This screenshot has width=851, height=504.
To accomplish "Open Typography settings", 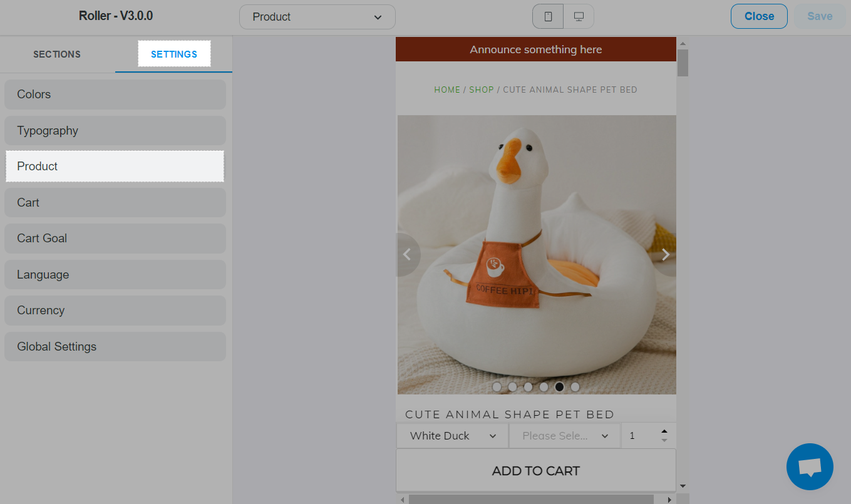I will [x=115, y=131].
